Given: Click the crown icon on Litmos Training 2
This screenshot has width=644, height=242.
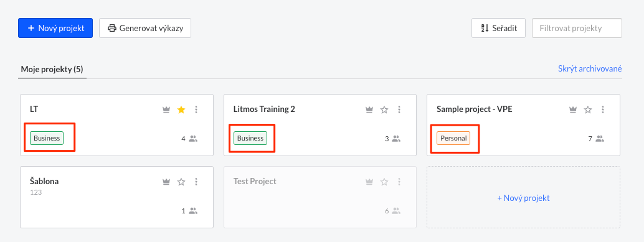Looking at the screenshot, I should [x=369, y=109].
